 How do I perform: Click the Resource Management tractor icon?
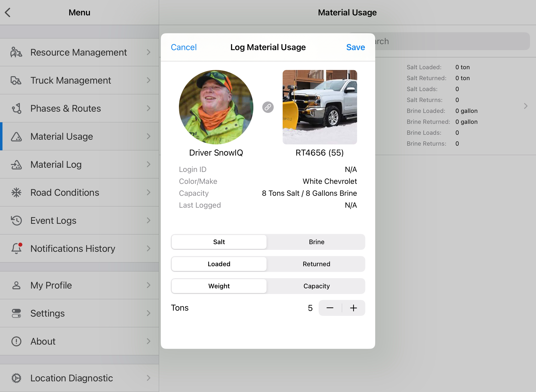16,52
